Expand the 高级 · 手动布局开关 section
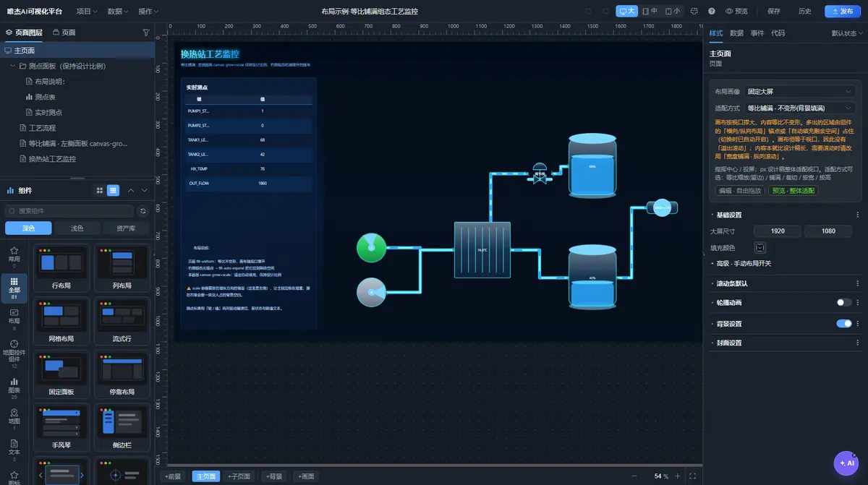The height and width of the screenshot is (485, 868). tap(744, 263)
